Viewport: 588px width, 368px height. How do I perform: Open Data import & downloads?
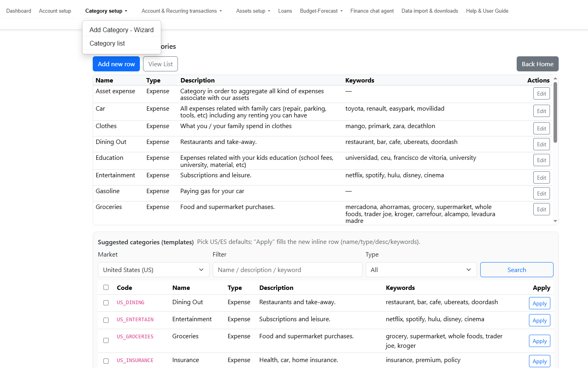click(430, 11)
